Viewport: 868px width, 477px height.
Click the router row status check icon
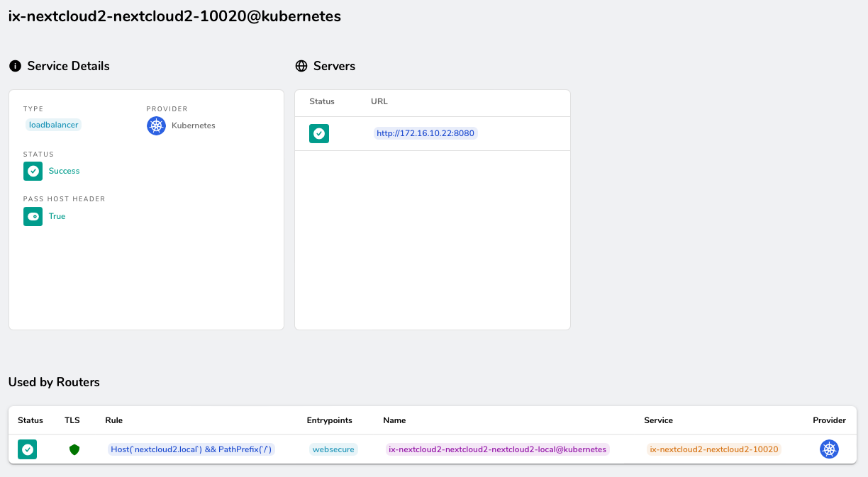click(x=27, y=449)
